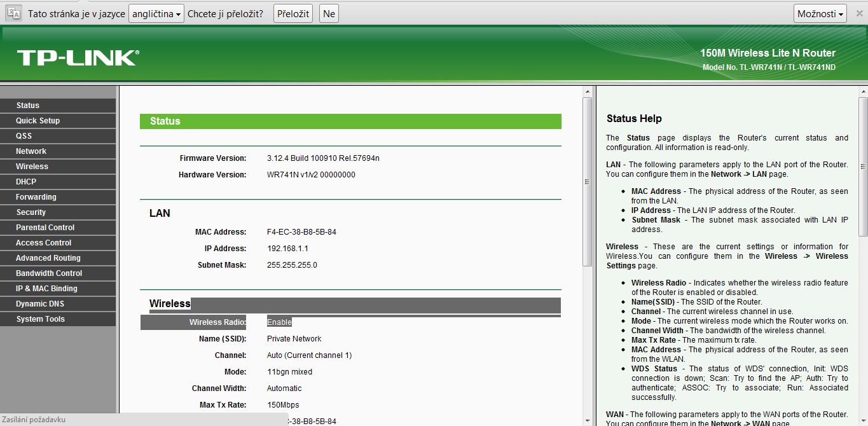Go to Bandwidth Control
The height and width of the screenshot is (426, 868).
coord(58,273)
